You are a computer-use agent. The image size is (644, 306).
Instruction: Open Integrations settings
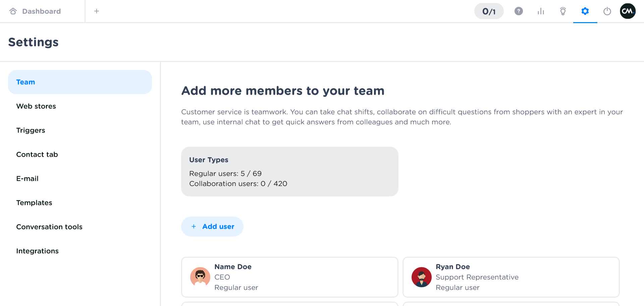[x=38, y=251]
